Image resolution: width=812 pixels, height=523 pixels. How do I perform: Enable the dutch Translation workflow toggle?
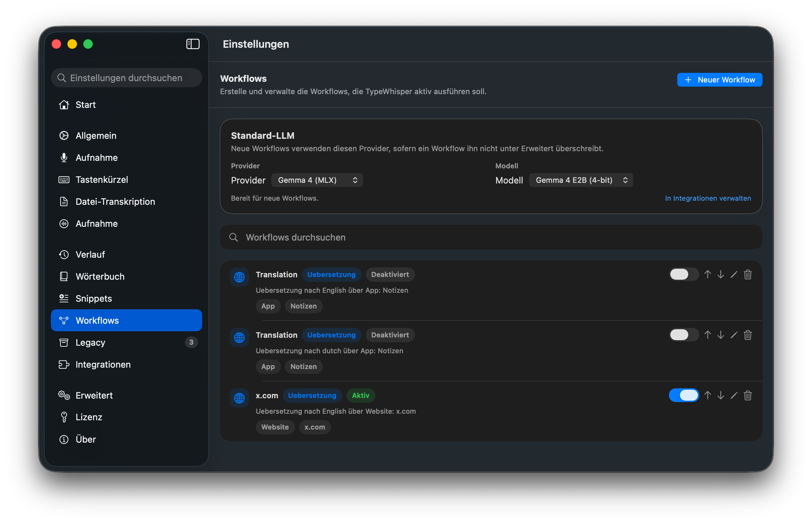[683, 335]
